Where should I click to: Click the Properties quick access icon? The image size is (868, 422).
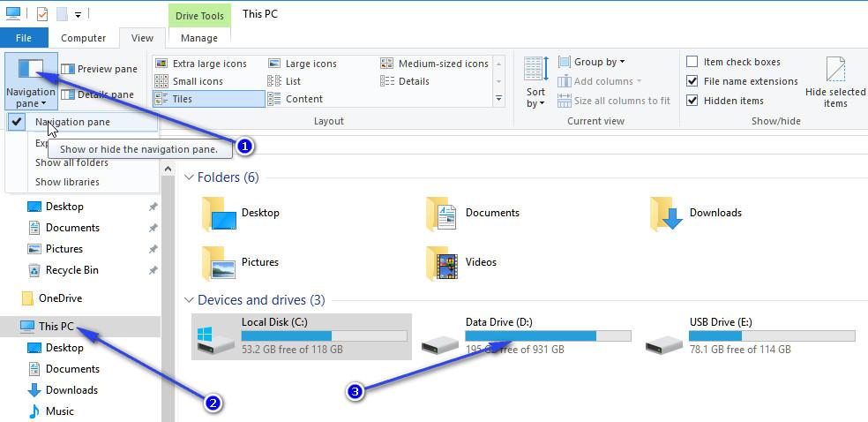click(x=42, y=14)
